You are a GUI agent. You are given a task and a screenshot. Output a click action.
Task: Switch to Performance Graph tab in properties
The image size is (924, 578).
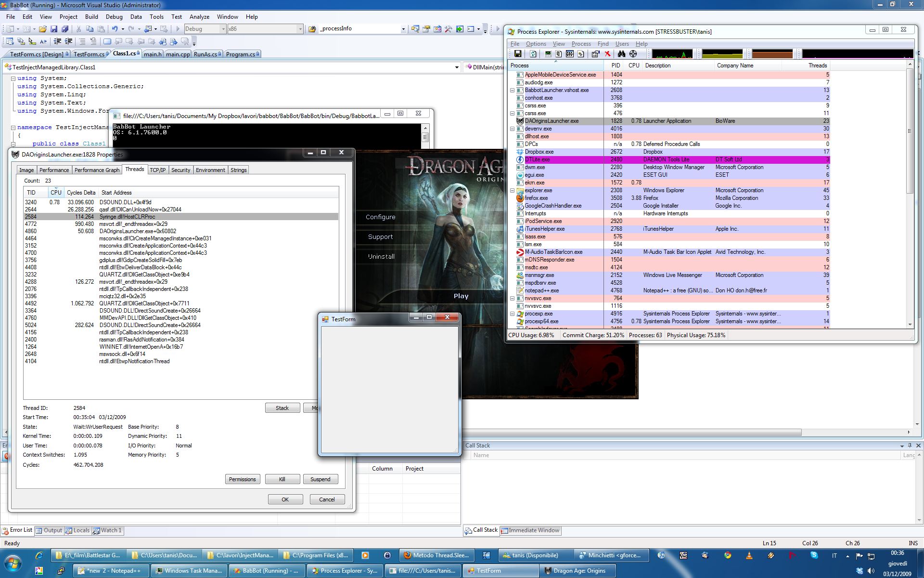click(97, 170)
